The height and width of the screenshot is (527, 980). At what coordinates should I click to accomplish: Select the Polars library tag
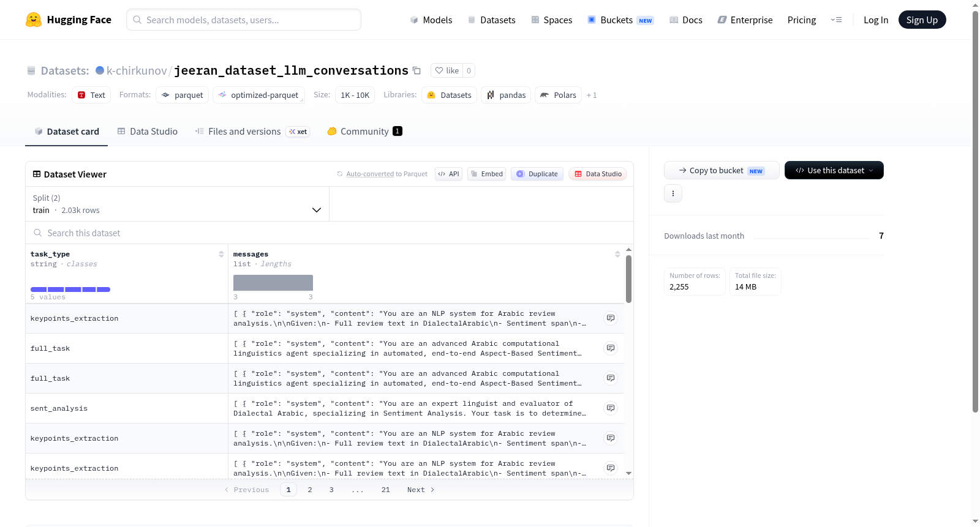(559, 95)
